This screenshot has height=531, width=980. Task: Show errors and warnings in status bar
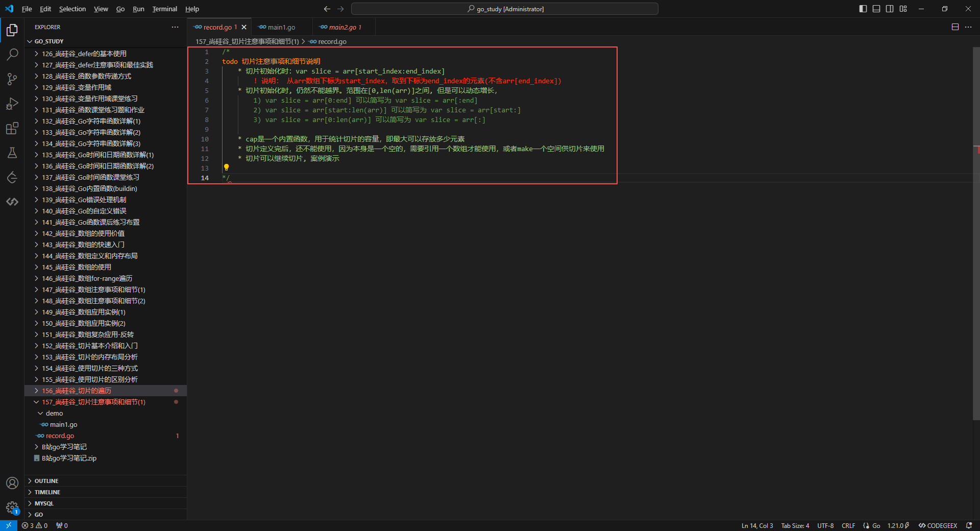[x=35, y=525]
